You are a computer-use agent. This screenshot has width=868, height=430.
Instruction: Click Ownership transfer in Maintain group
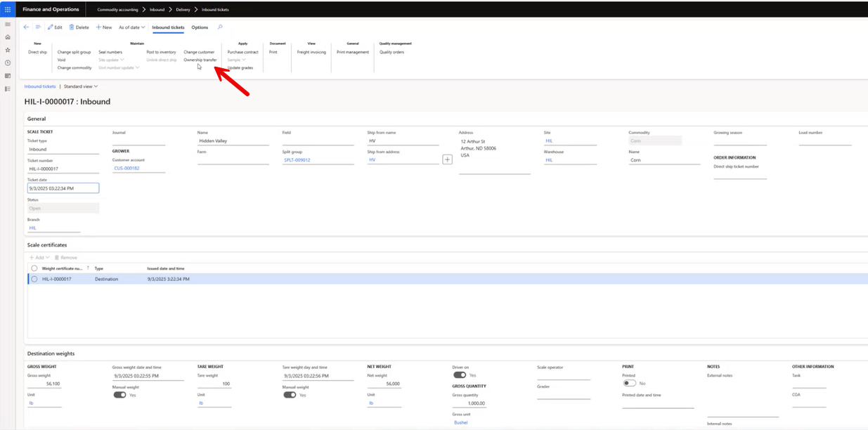[x=200, y=60]
